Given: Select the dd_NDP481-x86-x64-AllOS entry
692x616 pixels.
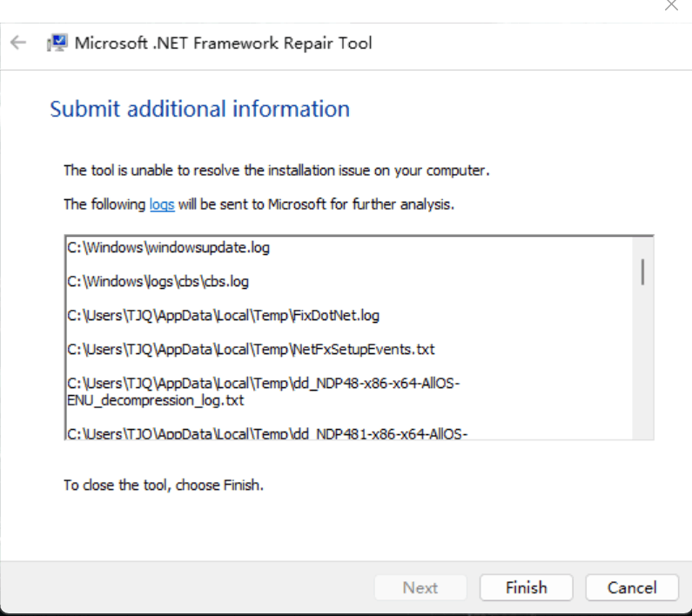Looking at the screenshot, I should click(267, 434).
